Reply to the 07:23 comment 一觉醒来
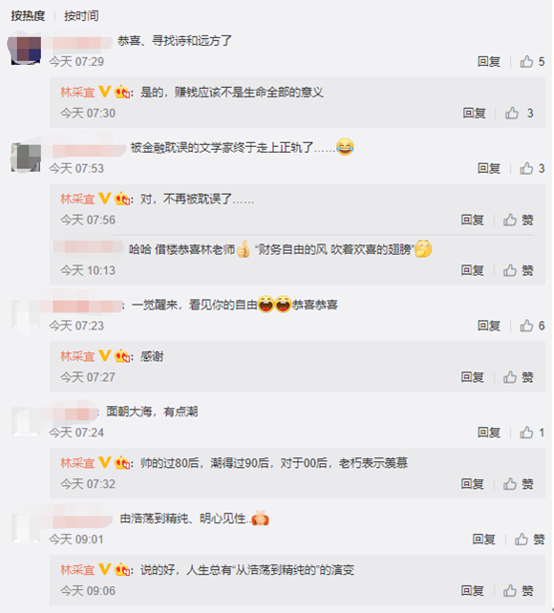Image resolution: width=554 pixels, height=613 pixels. coord(489,325)
